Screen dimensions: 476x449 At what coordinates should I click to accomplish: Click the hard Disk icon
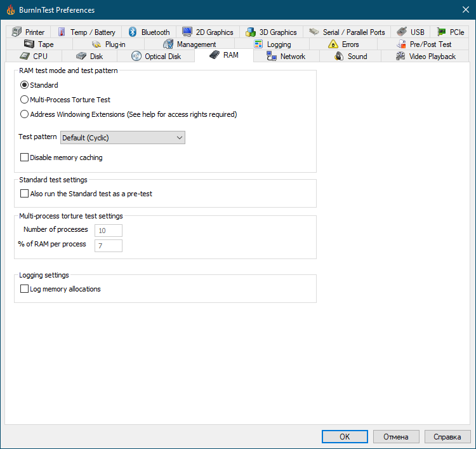click(x=81, y=56)
